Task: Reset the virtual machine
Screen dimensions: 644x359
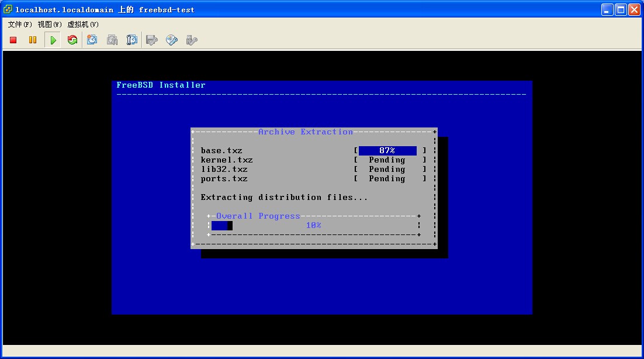Action: pyautogui.click(x=72, y=40)
